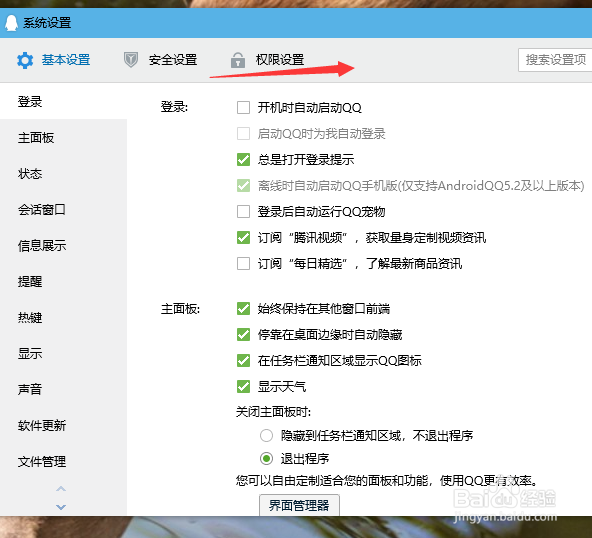
Task: Click the QQ penguin icon in title bar
Action: click(11, 23)
